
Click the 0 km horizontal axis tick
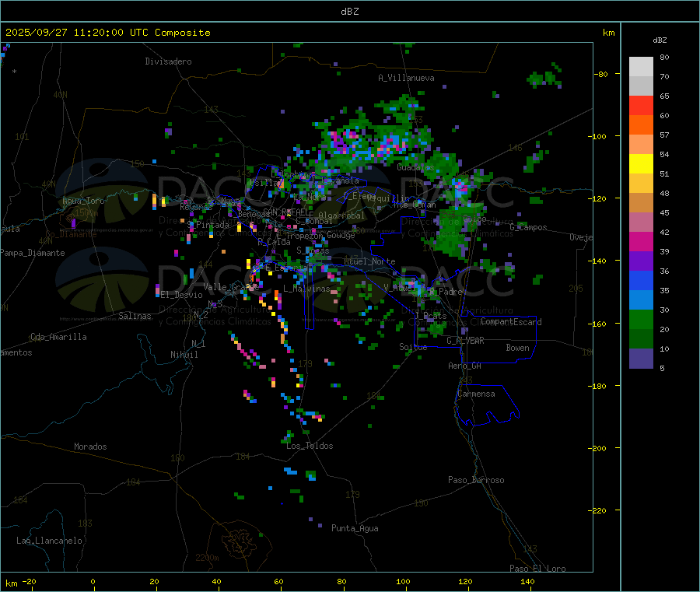click(x=93, y=581)
